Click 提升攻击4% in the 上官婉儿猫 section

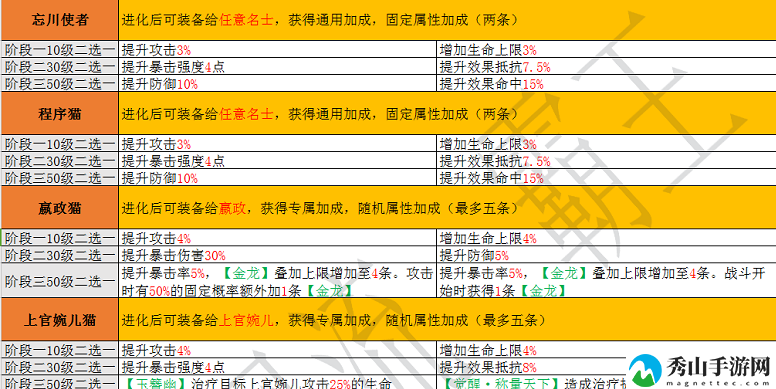[x=278, y=350]
